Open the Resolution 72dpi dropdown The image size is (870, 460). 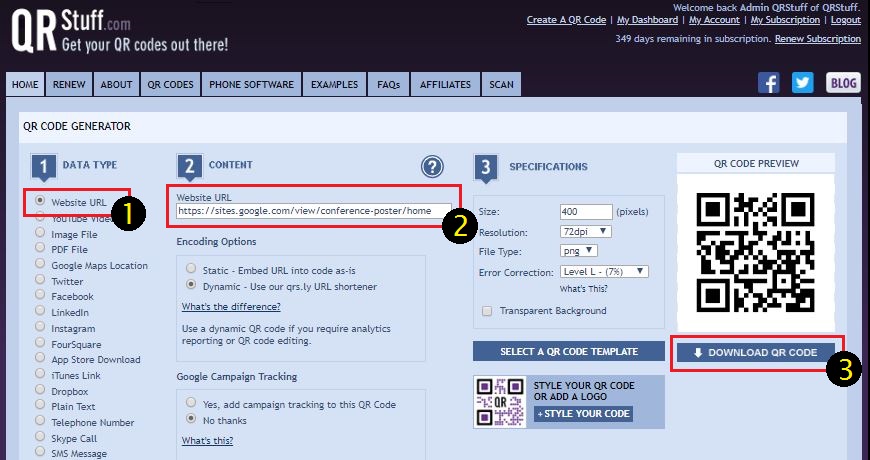[x=586, y=231]
